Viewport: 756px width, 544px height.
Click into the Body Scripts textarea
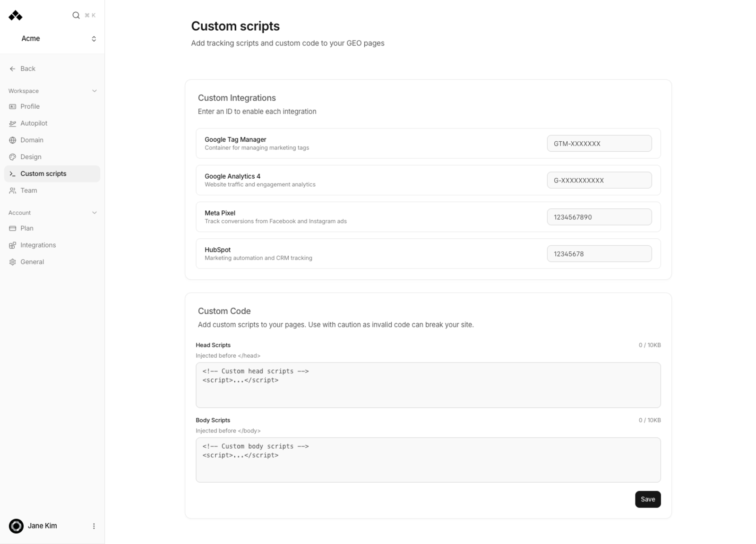(428, 460)
